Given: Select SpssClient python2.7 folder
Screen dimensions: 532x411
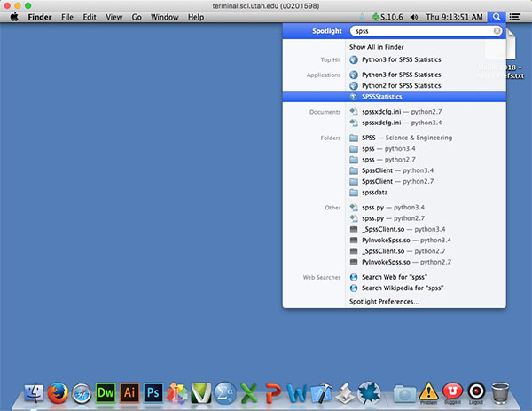Looking at the screenshot, I should 394,181.
